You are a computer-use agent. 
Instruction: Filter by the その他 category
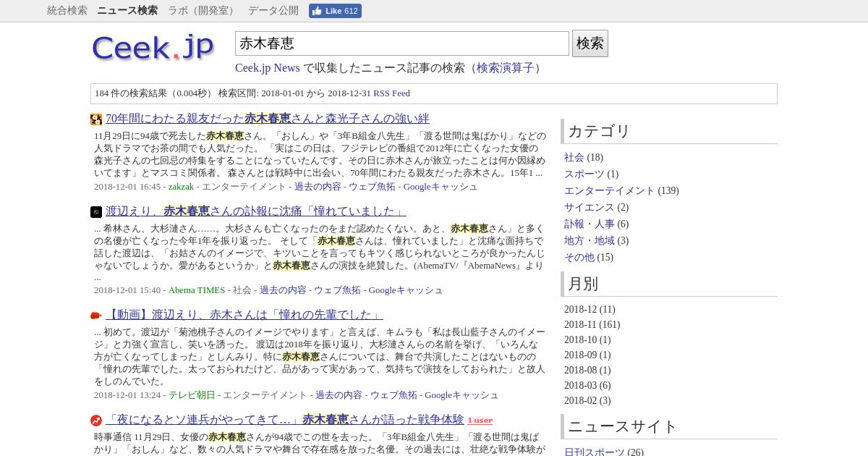click(x=579, y=258)
